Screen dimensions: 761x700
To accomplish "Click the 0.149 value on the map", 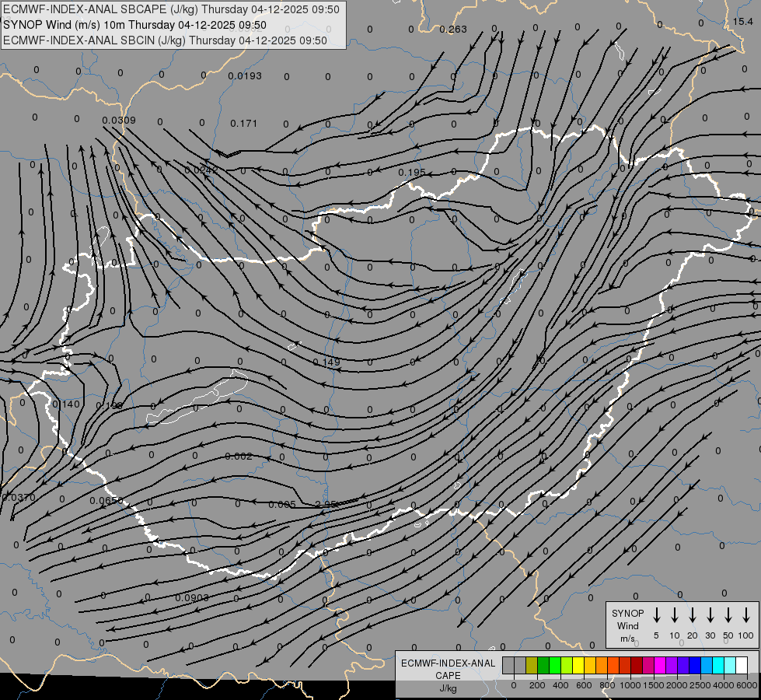I will [x=326, y=362].
